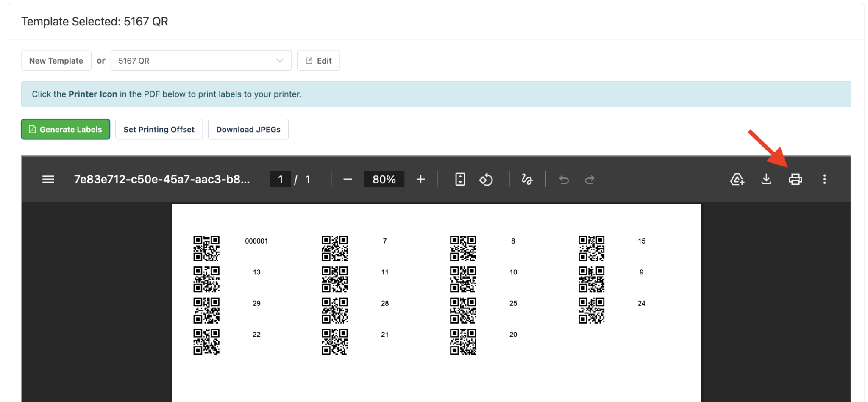The image size is (868, 402).
Task: Toggle fit to page button
Action: coord(460,180)
